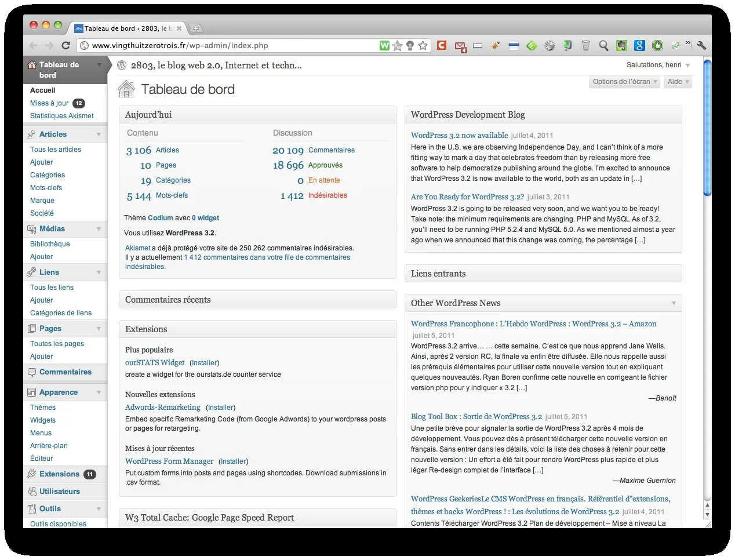735x560 pixels.
Task: Open the Options de l'écran dropdown
Action: [x=624, y=82]
